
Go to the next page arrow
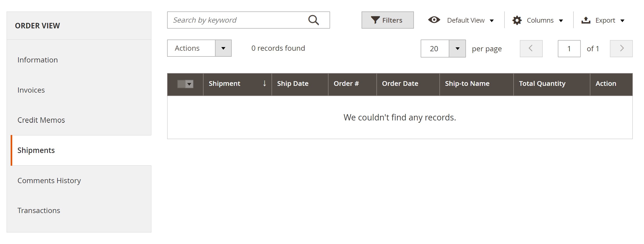[x=621, y=48]
